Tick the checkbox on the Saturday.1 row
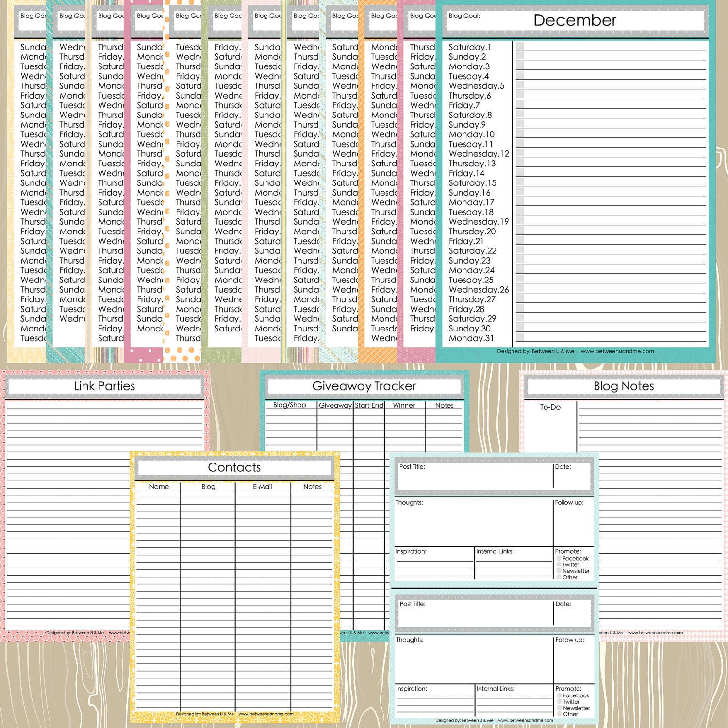Viewport: 728px width, 728px height. 520,47
